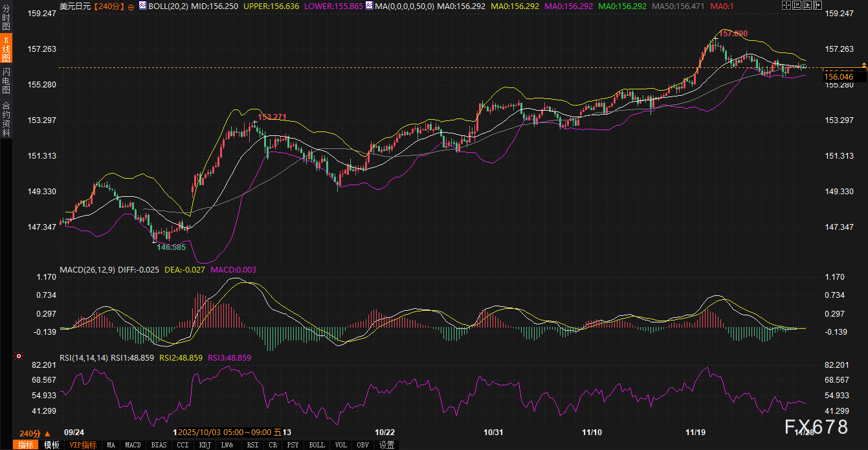This screenshot has height=450, width=868.
Task: Click the BOLL indicator chart icon
Action: (143, 6)
